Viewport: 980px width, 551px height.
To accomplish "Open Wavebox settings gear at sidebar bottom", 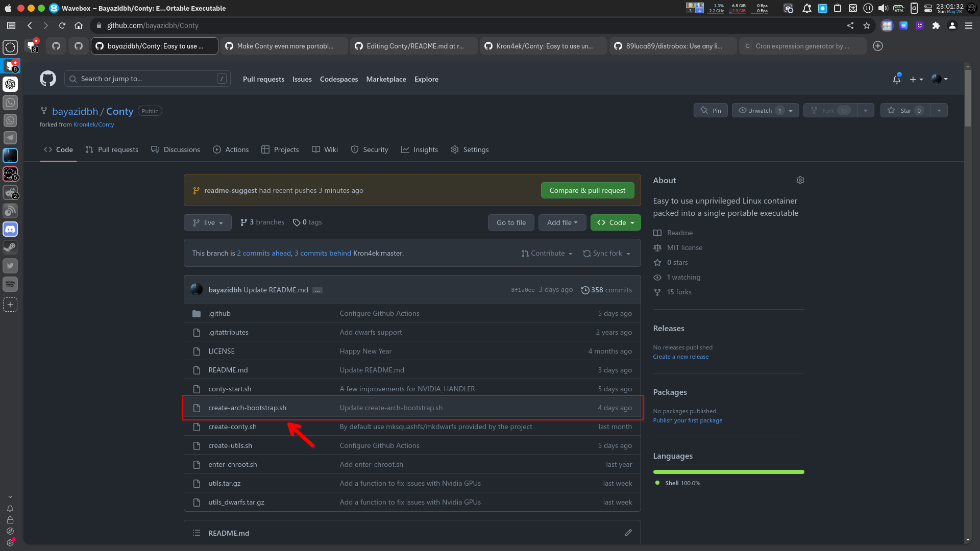I will (x=10, y=543).
